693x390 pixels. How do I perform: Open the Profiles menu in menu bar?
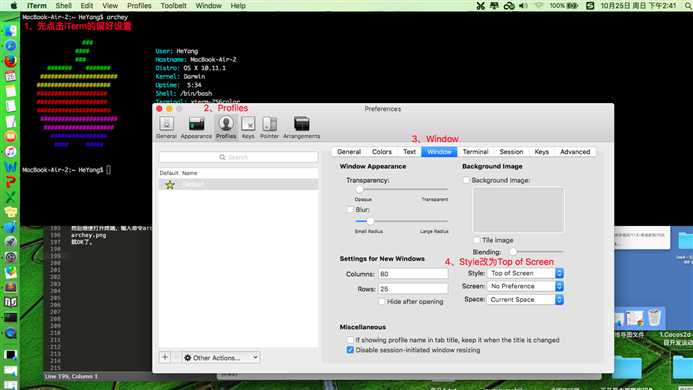tap(139, 6)
